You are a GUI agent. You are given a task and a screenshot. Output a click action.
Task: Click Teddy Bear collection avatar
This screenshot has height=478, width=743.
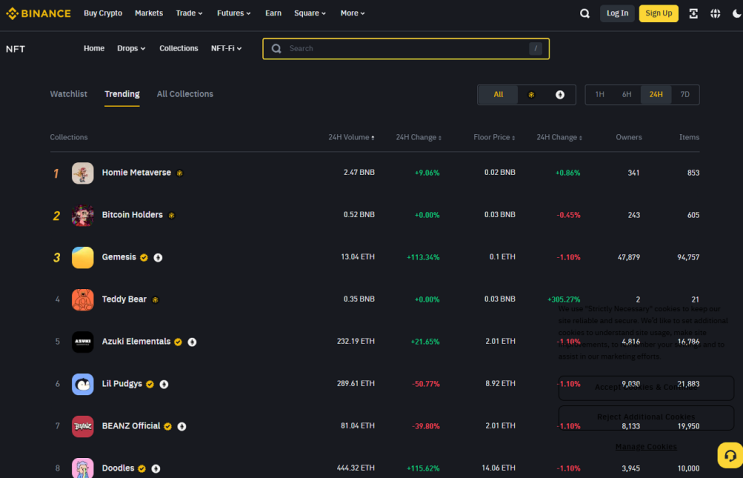coord(82,299)
